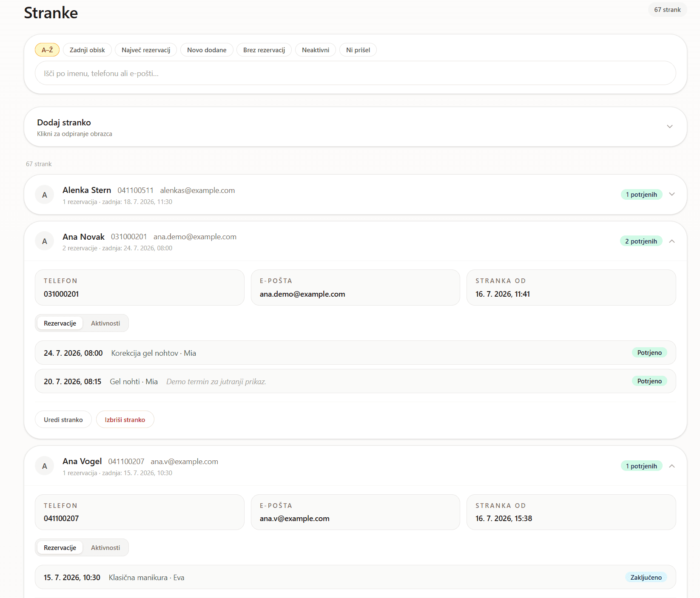Switch to Ana Vogel's Aktivnosti tab
Viewport: 700px width, 598px height.
pos(105,547)
